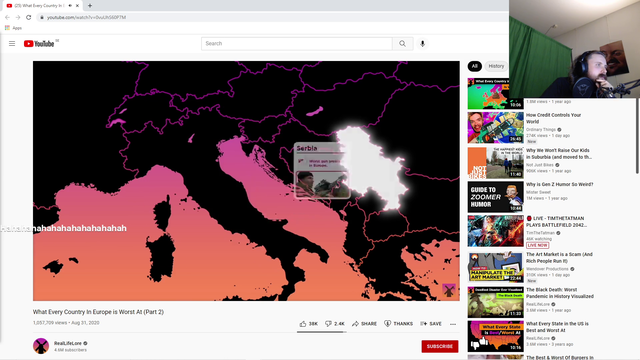
Task: Open RealLifeLore channel avatar
Action: [x=41, y=346]
